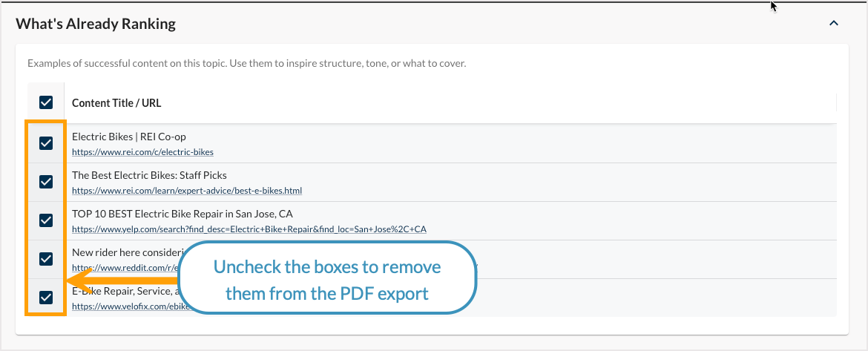Click the What's Already Ranking heading

click(96, 24)
